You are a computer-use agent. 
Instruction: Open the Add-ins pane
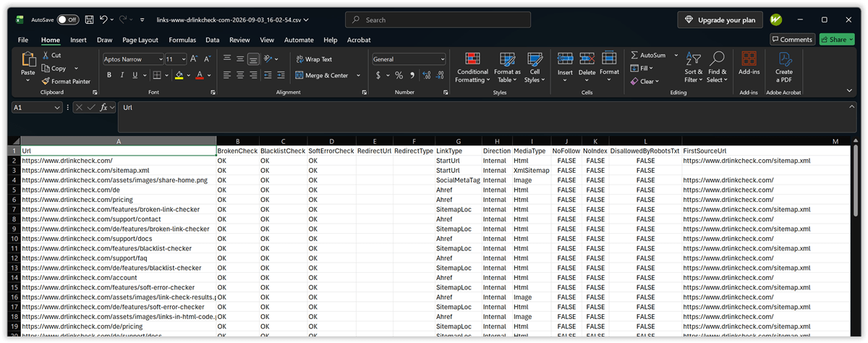[749, 64]
